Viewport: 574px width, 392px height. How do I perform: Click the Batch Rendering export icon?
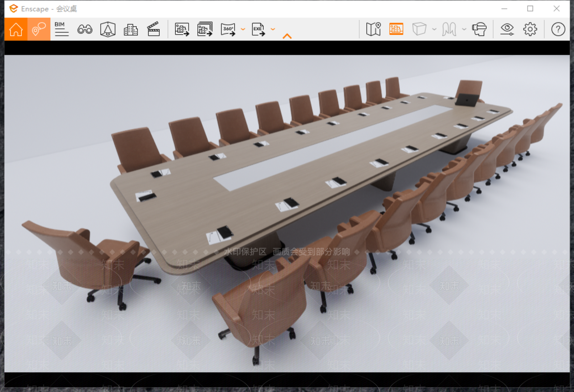pos(205,29)
